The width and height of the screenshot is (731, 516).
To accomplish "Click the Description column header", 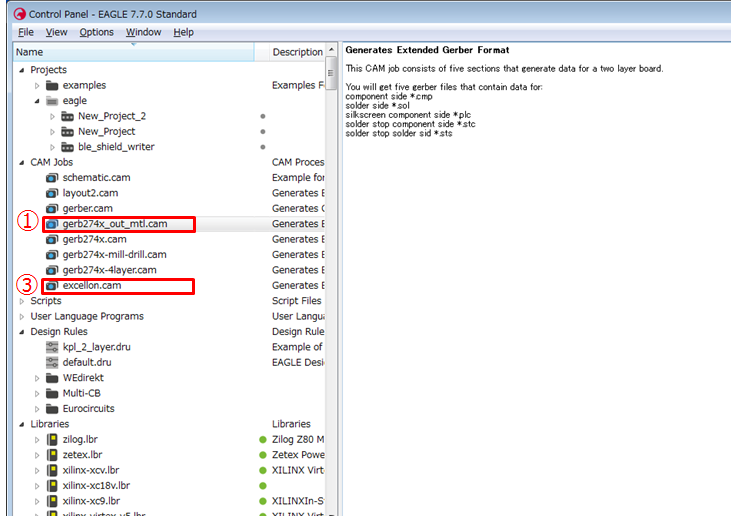I will (x=297, y=52).
